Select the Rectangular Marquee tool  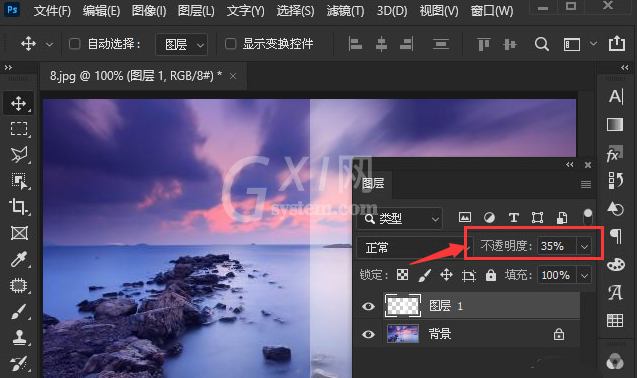(x=19, y=129)
